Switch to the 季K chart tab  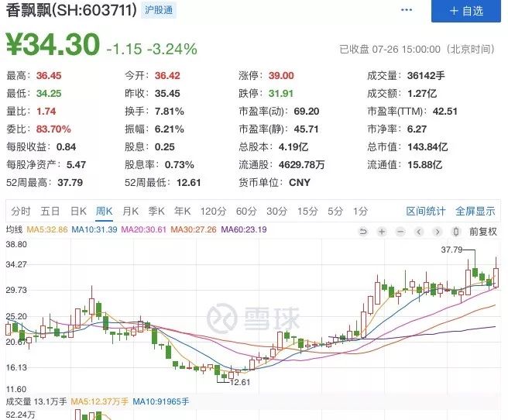pyautogui.click(x=156, y=212)
